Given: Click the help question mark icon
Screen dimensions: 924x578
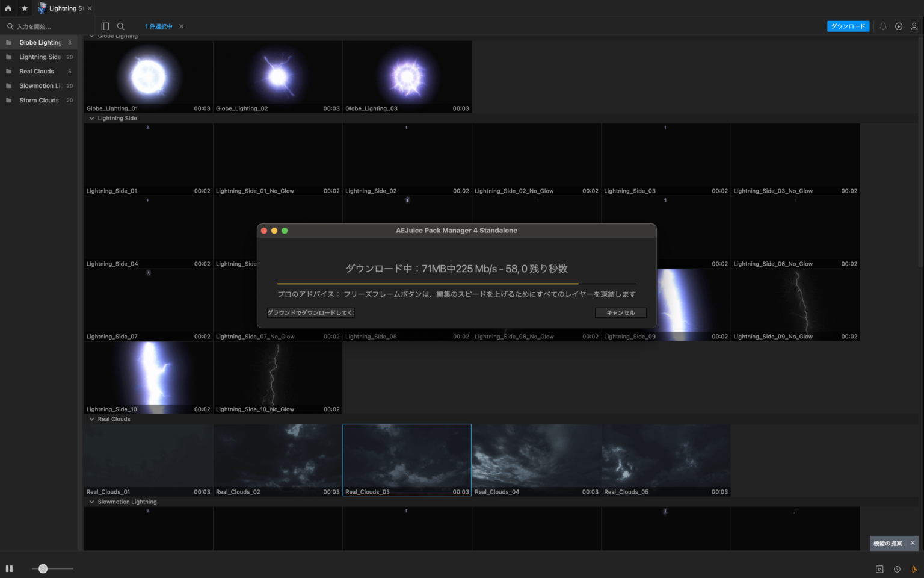Looking at the screenshot, I should (897, 569).
